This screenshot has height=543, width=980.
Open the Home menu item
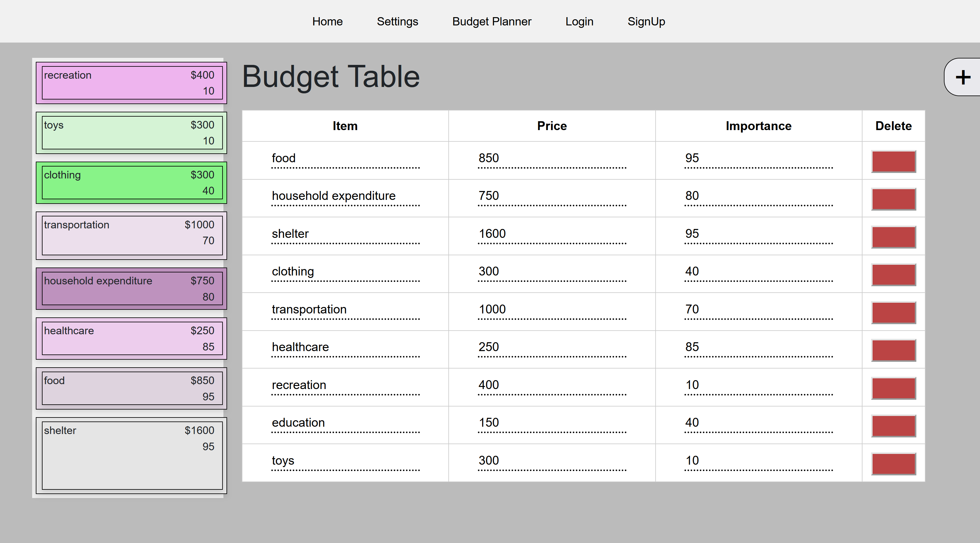[327, 21]
